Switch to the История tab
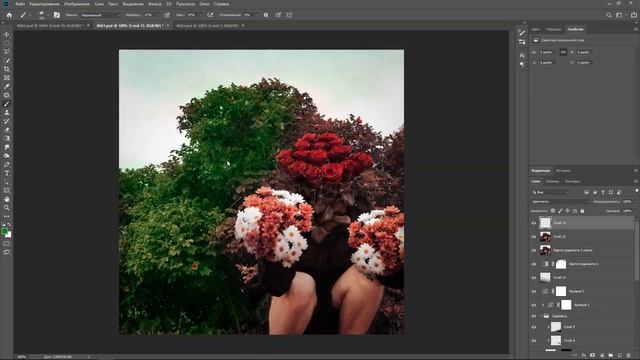Screen dimensions: 640x360 click(563, 171)
